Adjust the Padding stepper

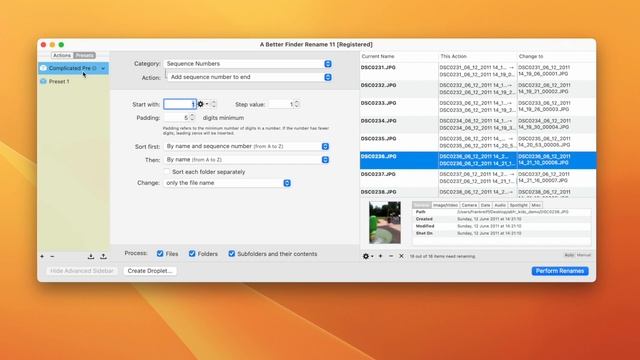192,118
